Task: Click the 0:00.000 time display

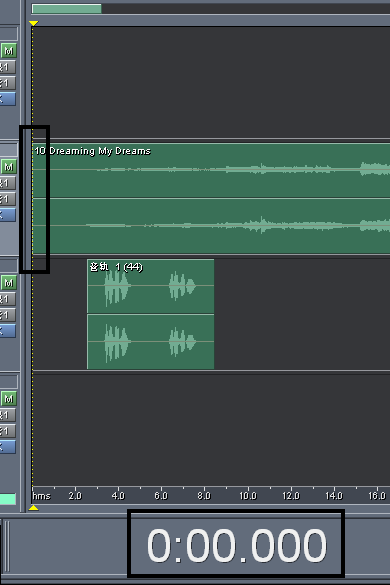Action: point(237,545)
